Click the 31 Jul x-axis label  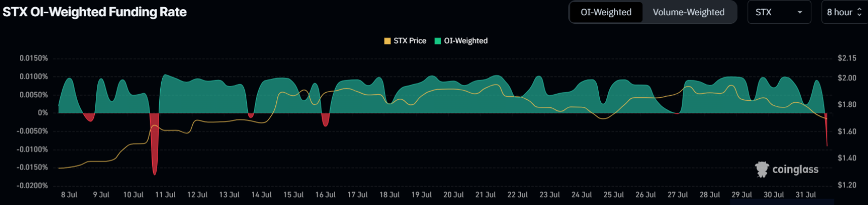coord(806,195)
